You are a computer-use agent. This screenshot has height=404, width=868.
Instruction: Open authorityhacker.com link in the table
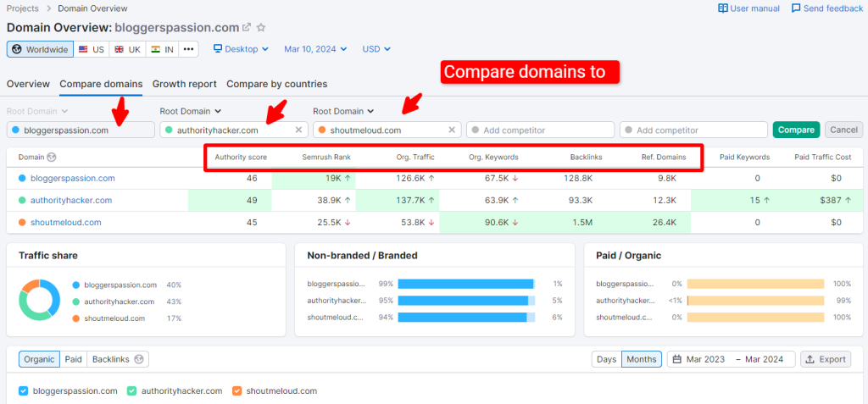tap(71, 201)
